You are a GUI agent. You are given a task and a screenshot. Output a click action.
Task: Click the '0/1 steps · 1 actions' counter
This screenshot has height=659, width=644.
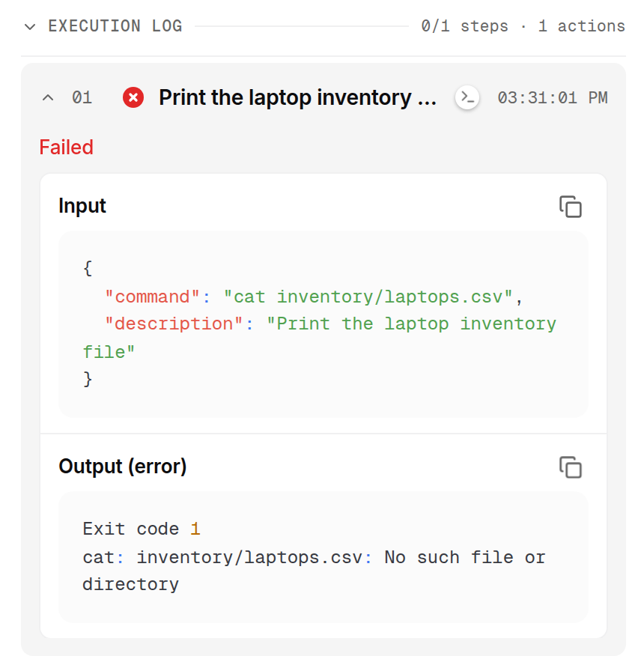(523, 26)
